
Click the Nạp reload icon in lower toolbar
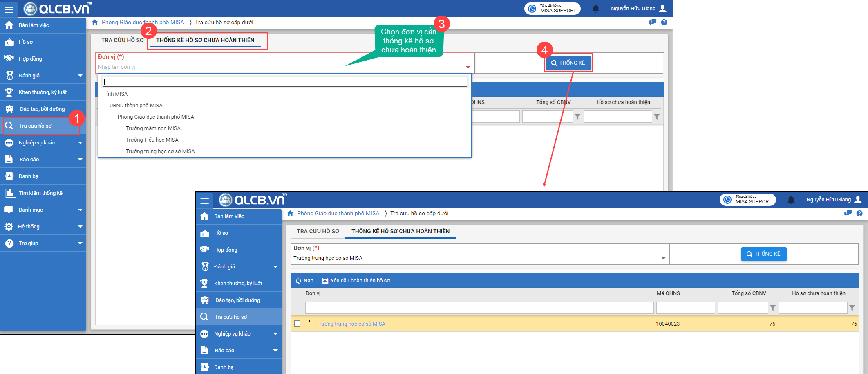coord(299,281)
